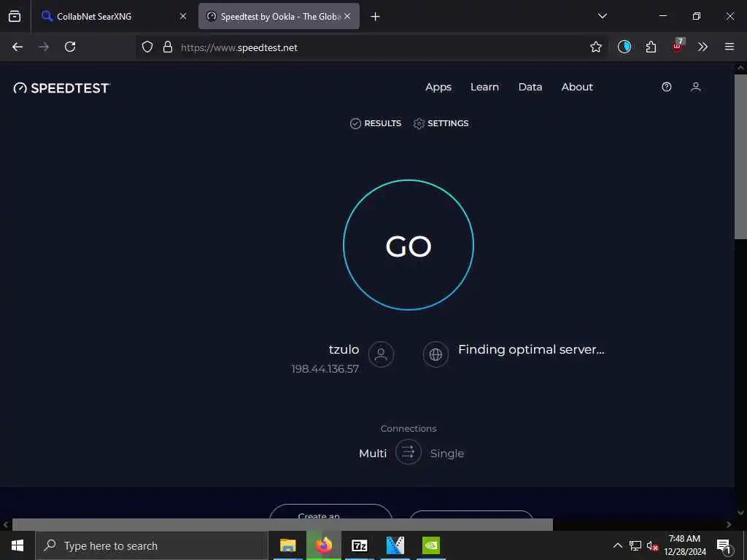
Task: Reload the current page
Action: click(70, 47)
